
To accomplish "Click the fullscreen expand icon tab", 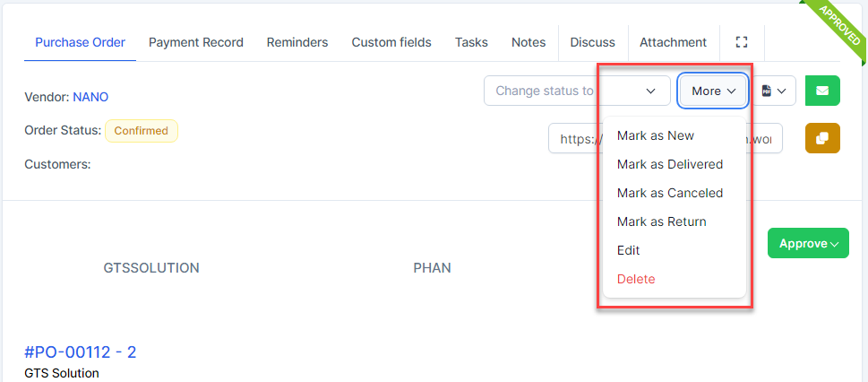I will tap(741, 42).
